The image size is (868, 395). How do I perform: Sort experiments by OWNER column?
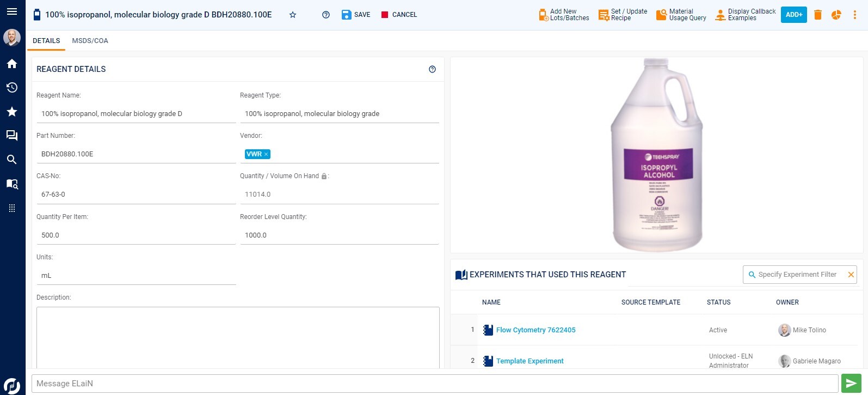pyautogui.click(x=787, y=302)
